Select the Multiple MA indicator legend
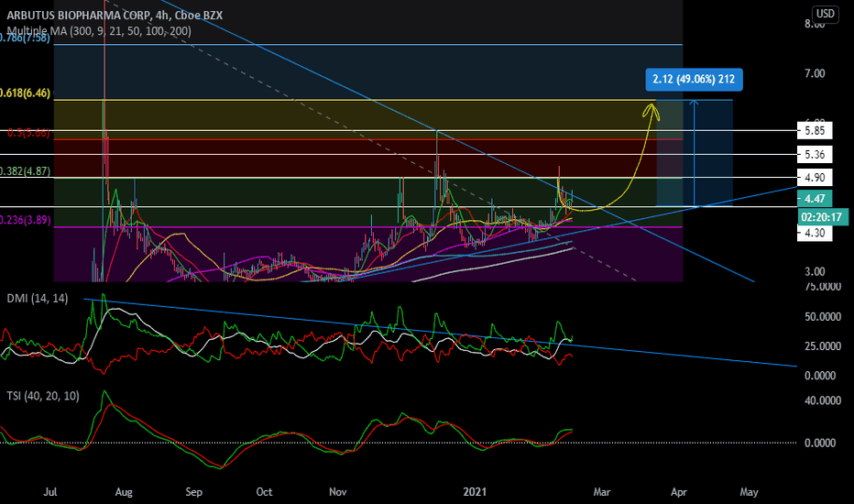 [x=99, y=31]
